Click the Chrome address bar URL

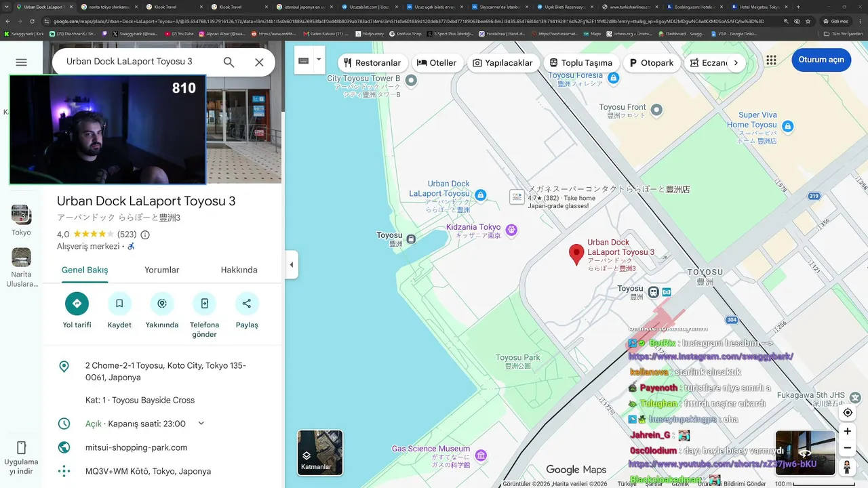pos(408,21)
